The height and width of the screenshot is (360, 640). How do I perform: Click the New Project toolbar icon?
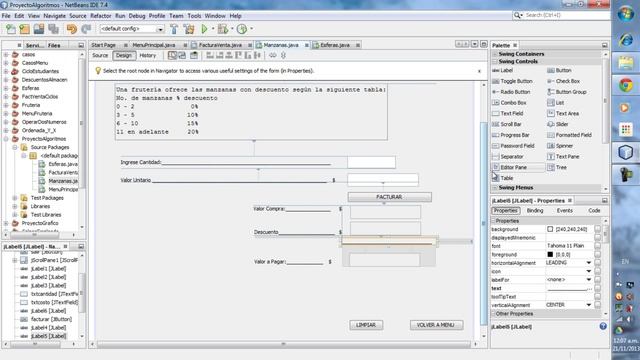24,29
